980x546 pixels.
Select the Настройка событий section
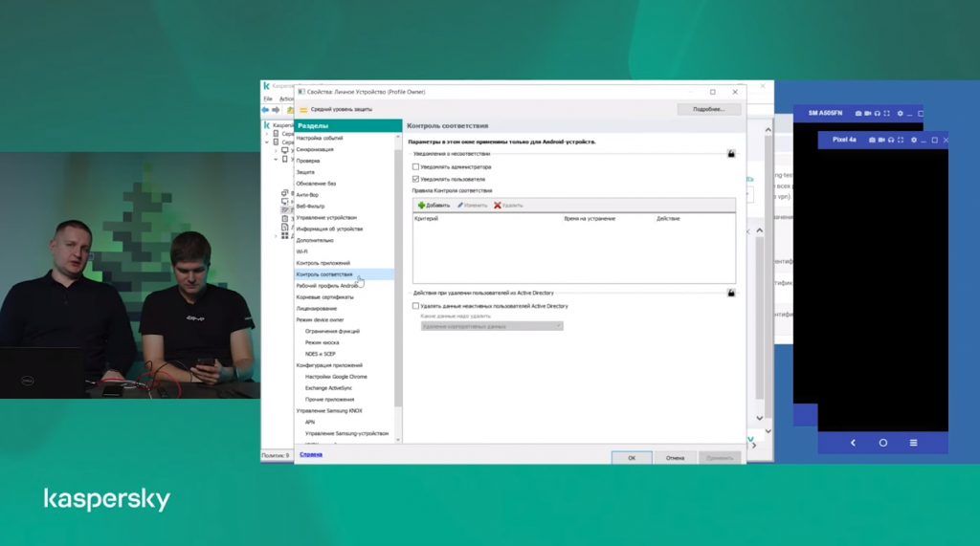pos(320,138)
